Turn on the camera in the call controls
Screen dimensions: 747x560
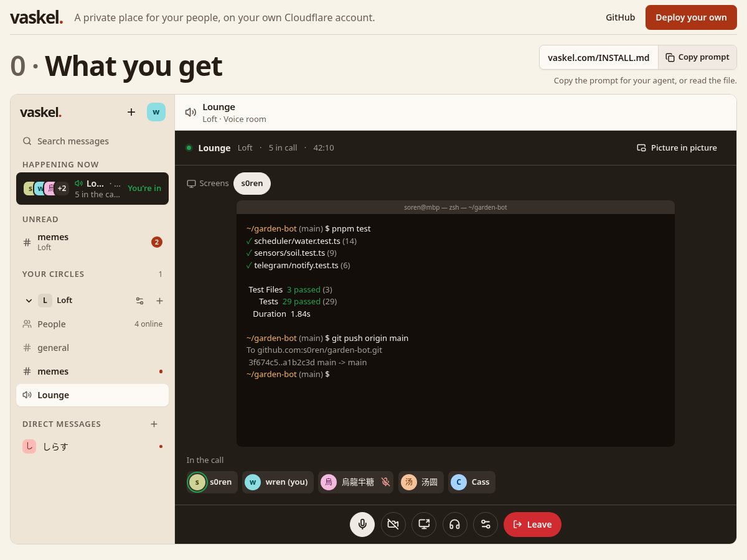(x=393, y=524)
